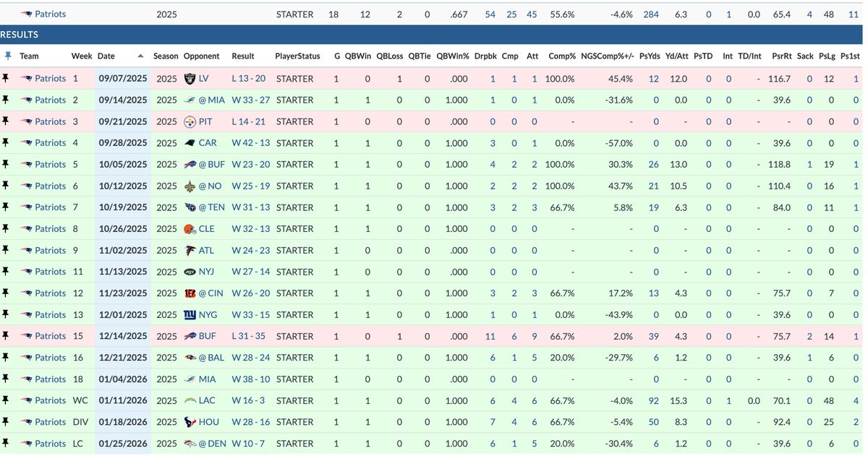Viewport: 868px width, 456px height.
Task: Click the Giants logo beside NYG
Action: pyautogui.click(x=190, y=315)
